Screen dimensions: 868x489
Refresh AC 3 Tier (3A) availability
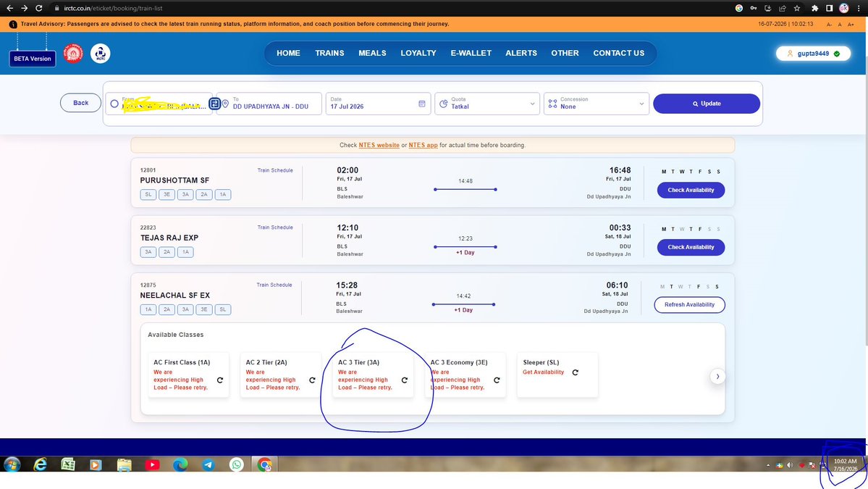[x=405, y=380]
